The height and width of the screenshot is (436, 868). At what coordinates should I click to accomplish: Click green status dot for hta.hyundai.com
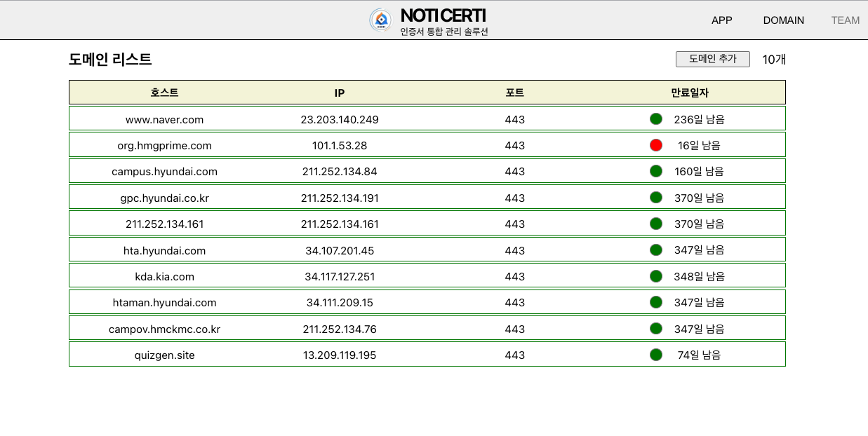coord(656,249)
